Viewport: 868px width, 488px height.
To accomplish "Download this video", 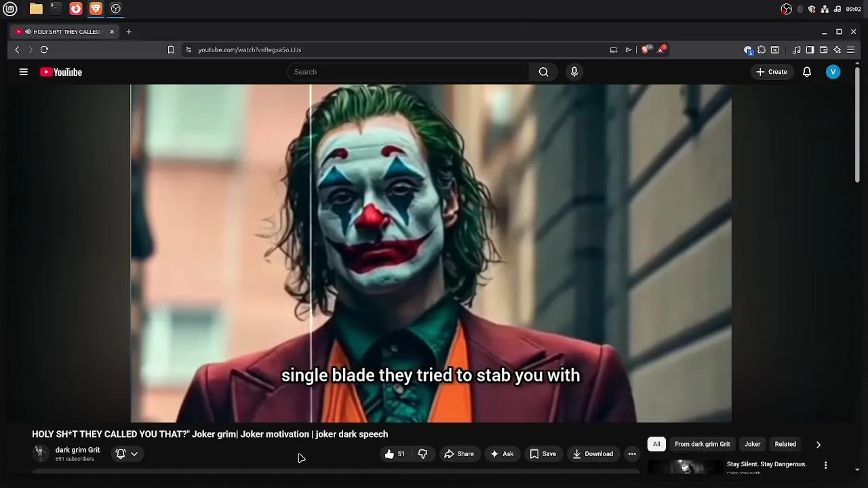I will click(x=593, y=454).
